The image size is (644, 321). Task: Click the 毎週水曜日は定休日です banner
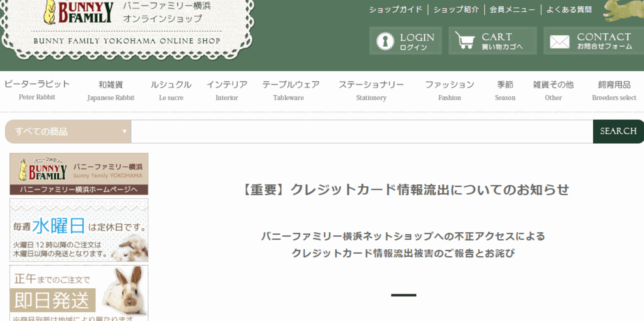(79, 230)
